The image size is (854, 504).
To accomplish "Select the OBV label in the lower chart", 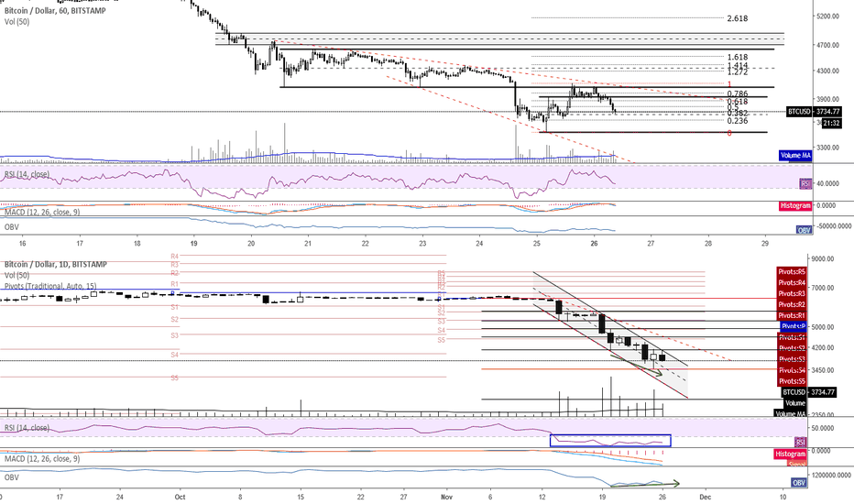I will (11, 477).
